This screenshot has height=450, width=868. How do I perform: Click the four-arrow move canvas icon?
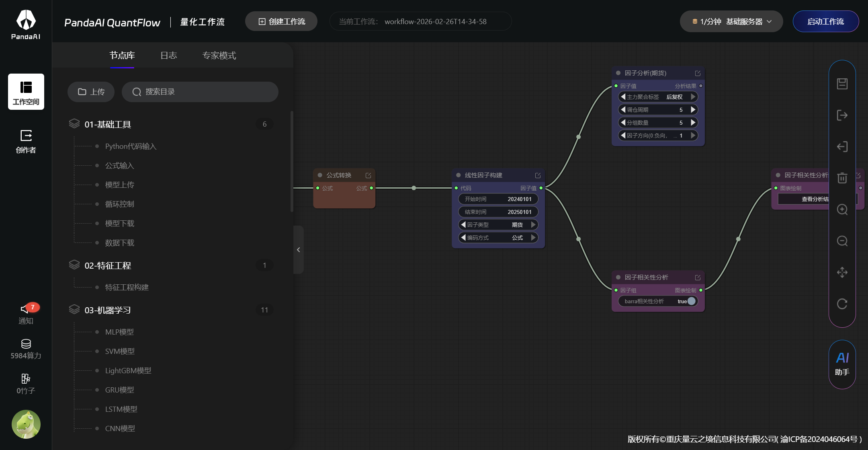(842, 272)
